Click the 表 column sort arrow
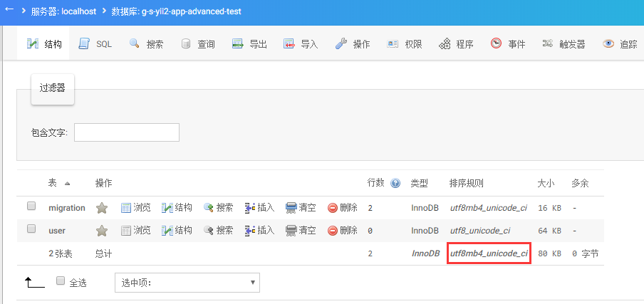Screen dimensions: 644x304 click(68, 184)
